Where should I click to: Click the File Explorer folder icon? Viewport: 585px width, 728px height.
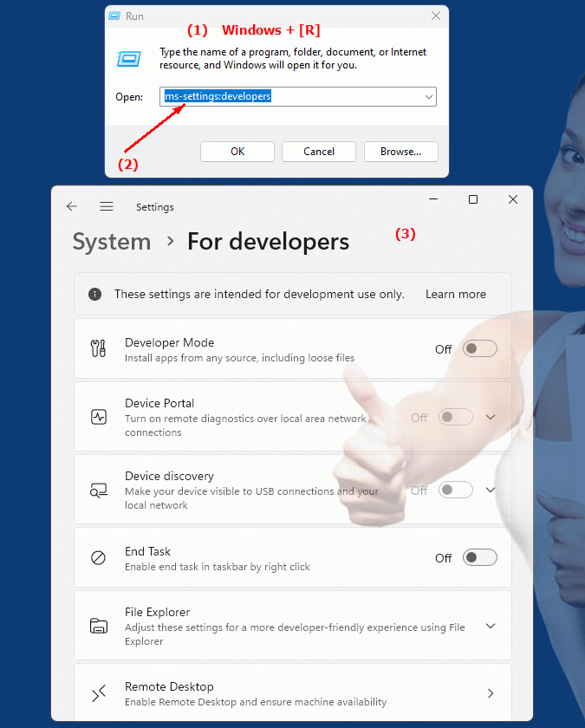coord(99,626)
